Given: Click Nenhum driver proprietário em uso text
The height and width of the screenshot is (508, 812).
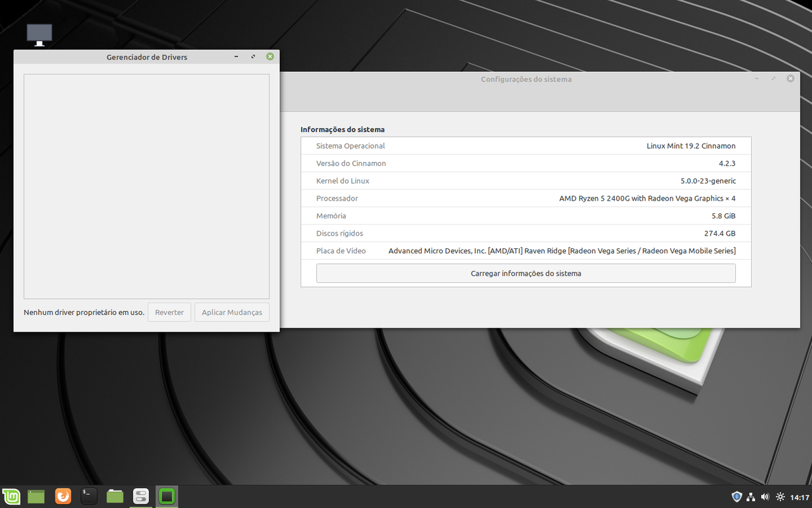Looking at the screenshot, I should tap(84, 312).
